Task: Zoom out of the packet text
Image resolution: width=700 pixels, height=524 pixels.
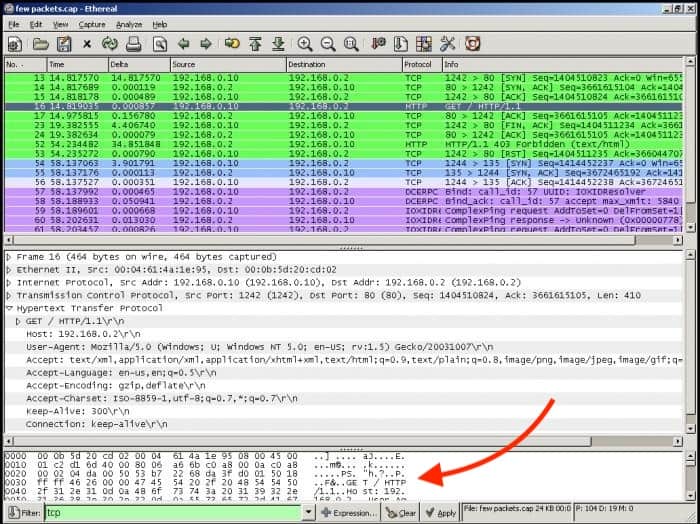Action: [x=328, y=44]
